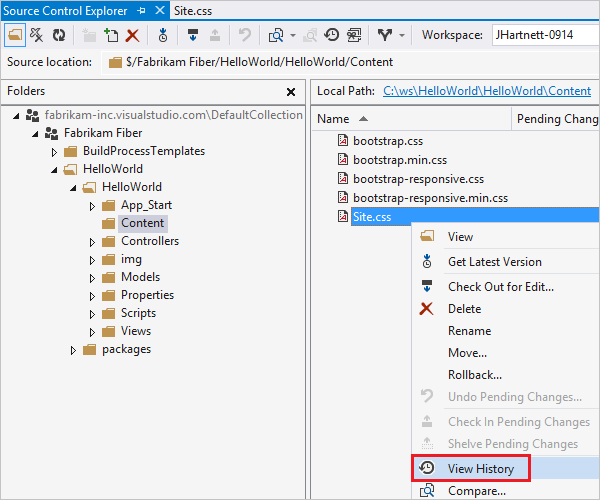Open the Workspace combo box JHartnett-0914
Viewport: 600px width, 500px height.
(x=546, y=35)
